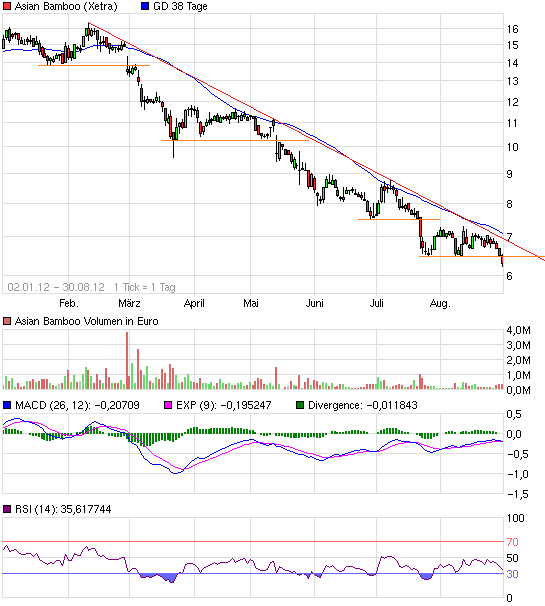Click the red RSI level 70 label
Screen dimensions: 545x606
pos(512,542)
